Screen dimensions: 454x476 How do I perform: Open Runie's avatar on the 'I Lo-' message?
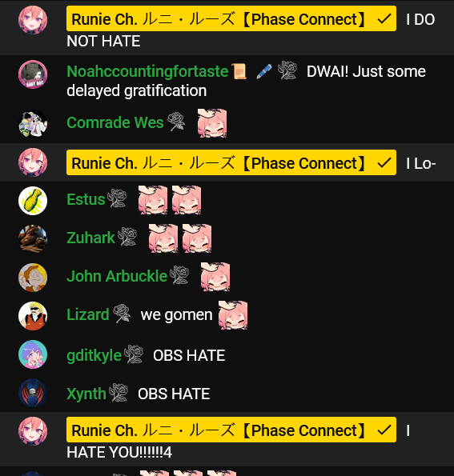click(x=33, y=162)
